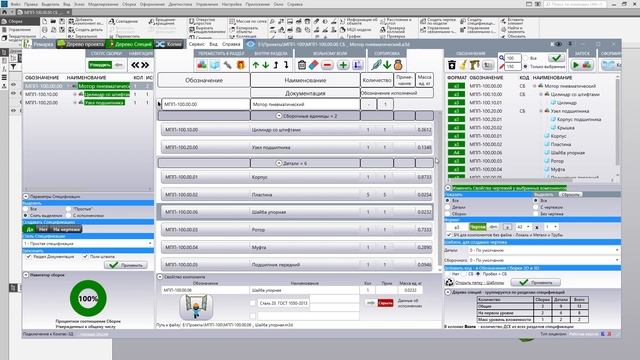Click the blue eye icon in title bar
The image size is (640, 360).
click(x=251, y=44)
